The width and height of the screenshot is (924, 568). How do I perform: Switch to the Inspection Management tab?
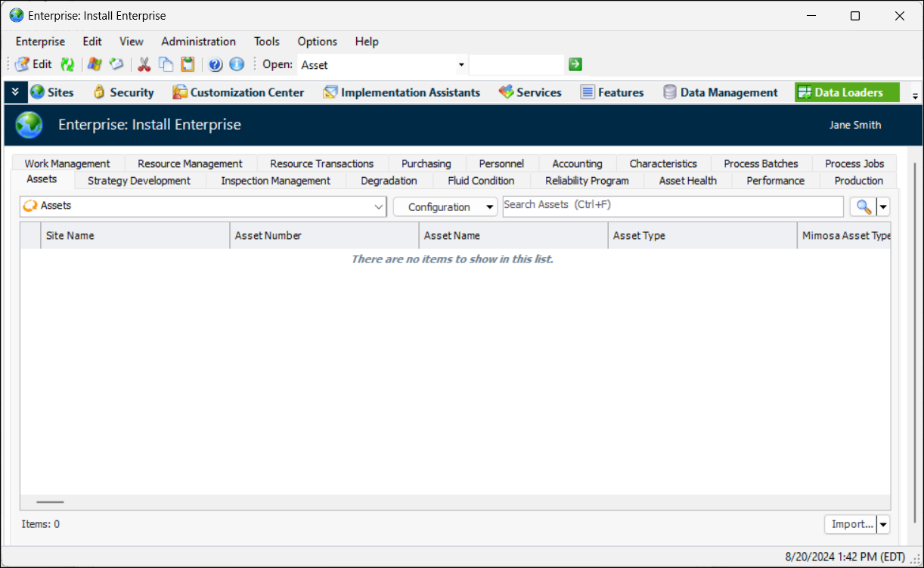coord(275,181)
